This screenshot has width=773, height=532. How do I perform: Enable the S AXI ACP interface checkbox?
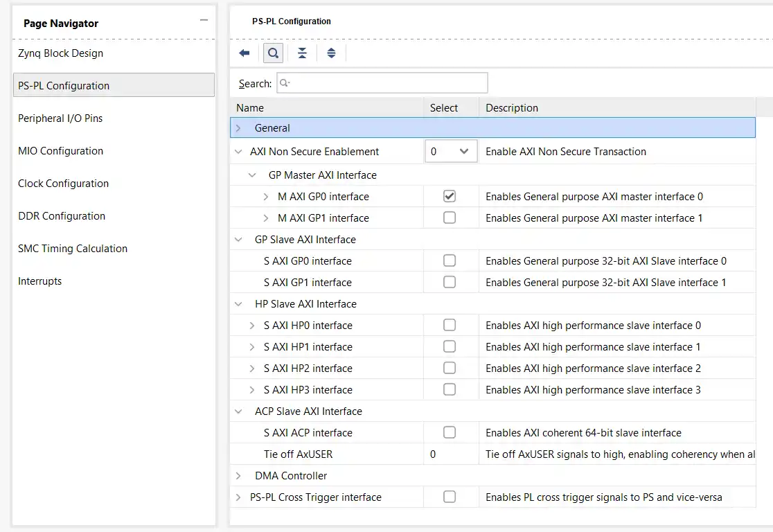click(450, 433)
